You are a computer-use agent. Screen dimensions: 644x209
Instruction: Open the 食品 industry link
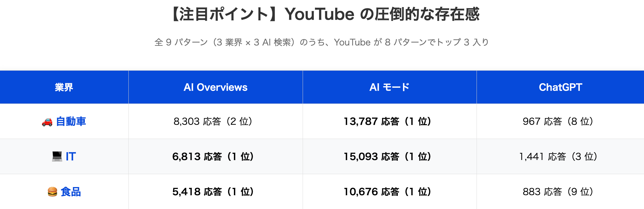tap(71, 192)
